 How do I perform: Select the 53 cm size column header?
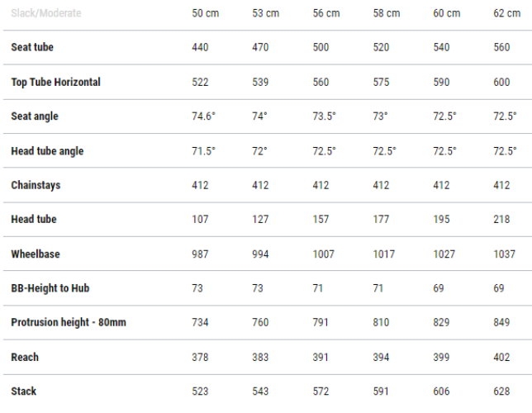tap(265, 13)
